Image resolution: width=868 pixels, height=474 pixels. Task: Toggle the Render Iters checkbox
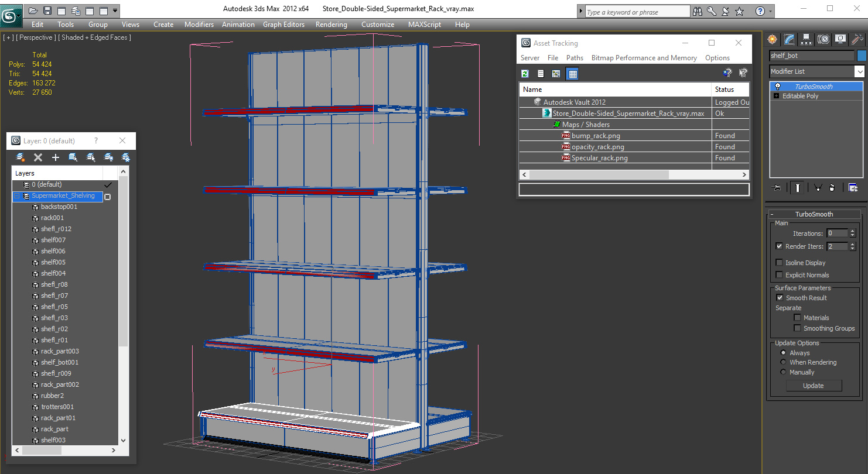coord(779,246)
